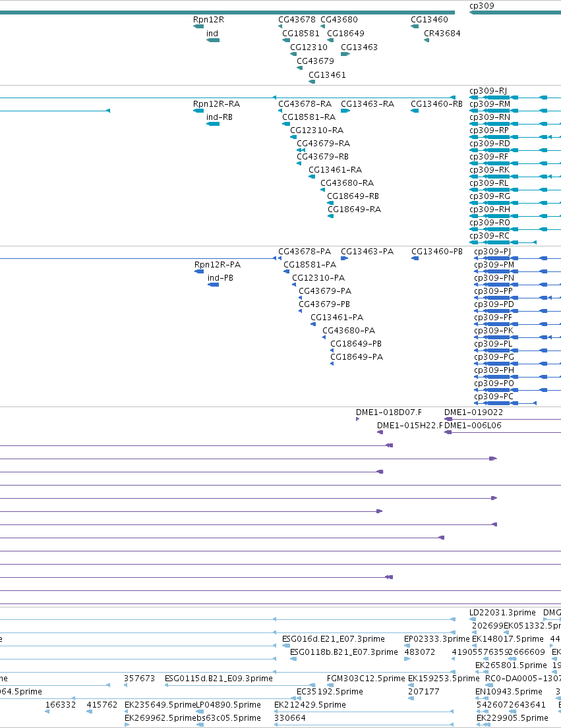Screen dimensions: 561x728
Task: Select protein CG18581-PA
Action: (286, 271)
